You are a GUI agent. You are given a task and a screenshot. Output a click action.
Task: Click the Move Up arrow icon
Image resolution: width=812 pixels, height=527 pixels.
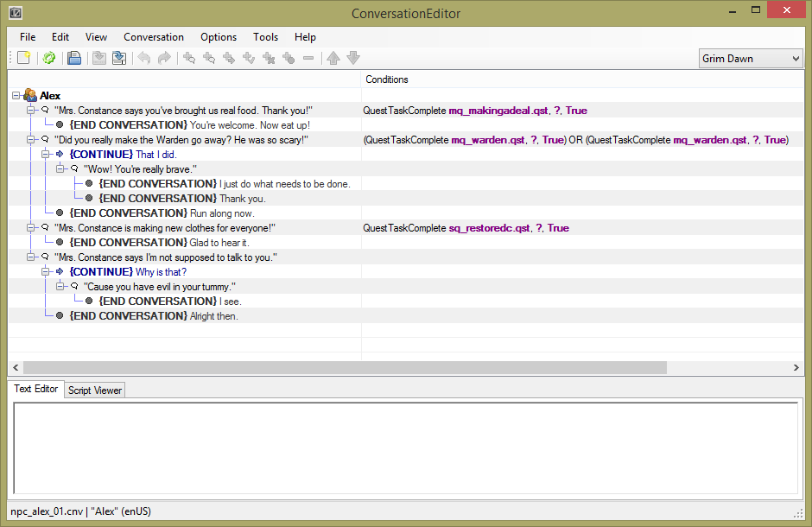[333, 58]
